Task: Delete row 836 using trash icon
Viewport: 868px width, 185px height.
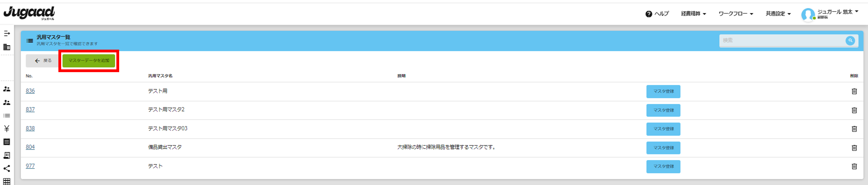Action: click(x=854, y=91)
